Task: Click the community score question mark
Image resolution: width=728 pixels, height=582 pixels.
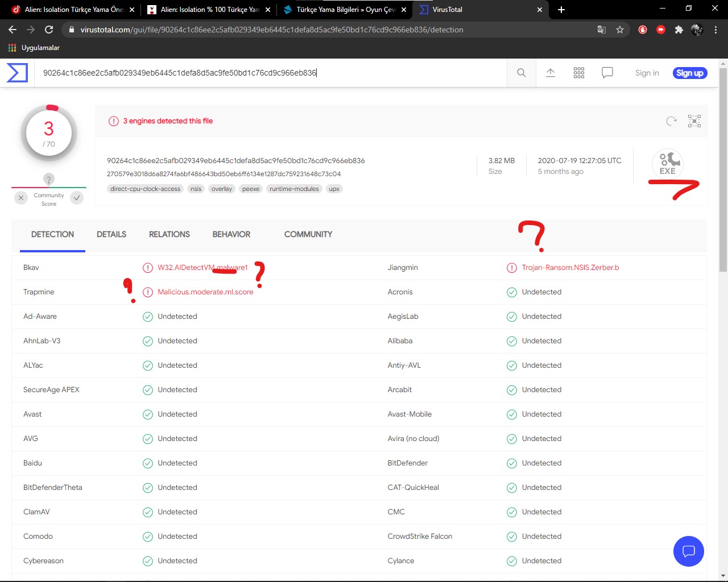Action: pyautogui.click(x=49, y=180)
